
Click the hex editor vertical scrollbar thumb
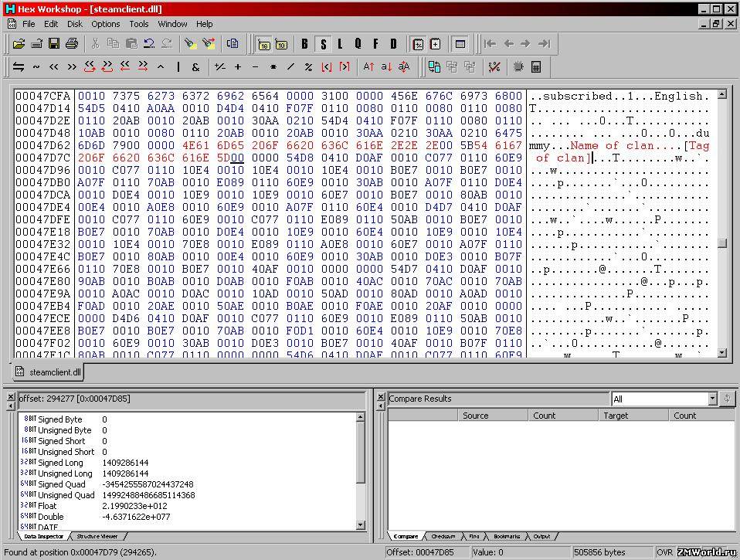[x=722, y=243]
